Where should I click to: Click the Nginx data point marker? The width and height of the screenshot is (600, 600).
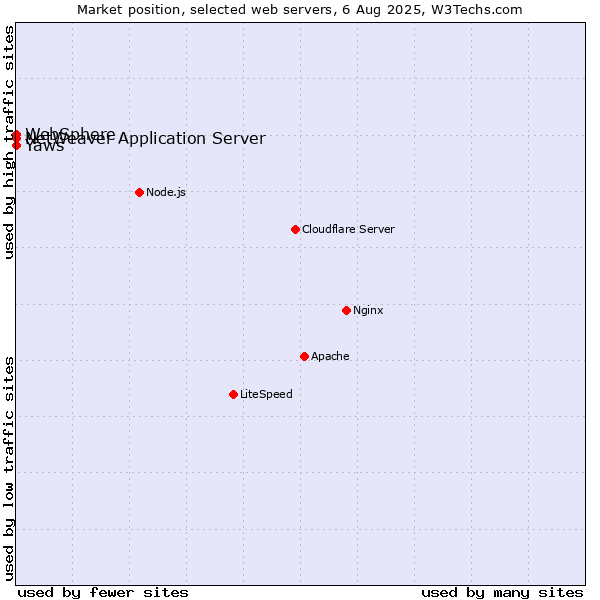(346, 311)
